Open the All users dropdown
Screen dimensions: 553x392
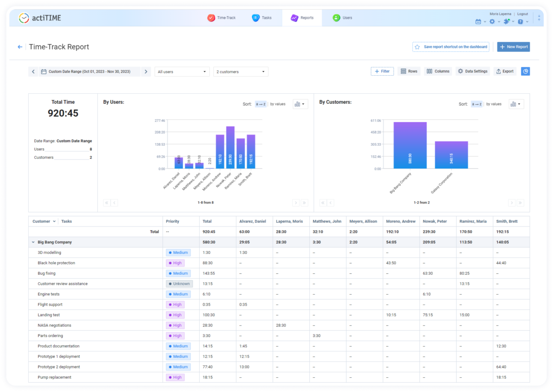click(182, 71)
